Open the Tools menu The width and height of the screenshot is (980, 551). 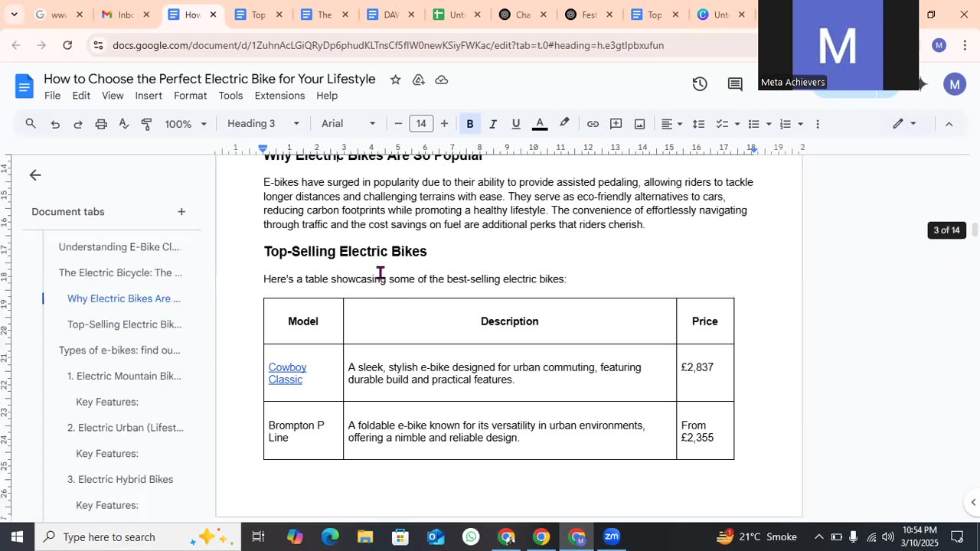230,96
